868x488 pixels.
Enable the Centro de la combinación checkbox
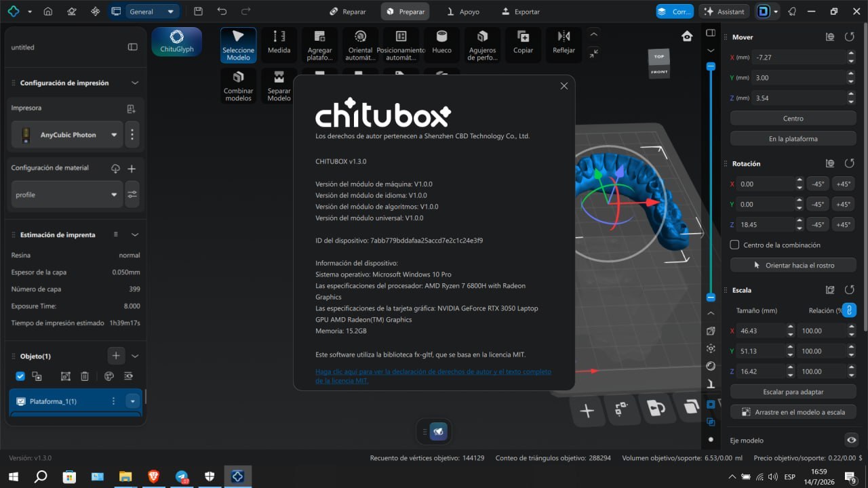click(x=734, y=245)
